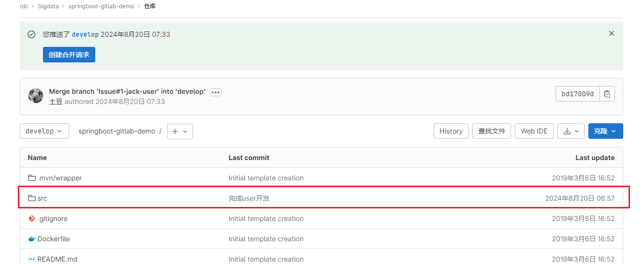
Task: Open the merge commit title link
Action: click(127, 91)
